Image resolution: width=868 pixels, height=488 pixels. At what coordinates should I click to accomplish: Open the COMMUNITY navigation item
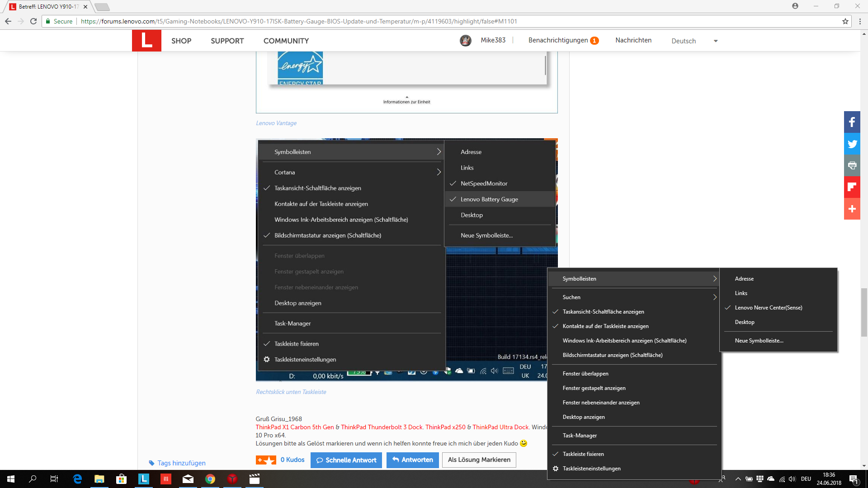286,41
